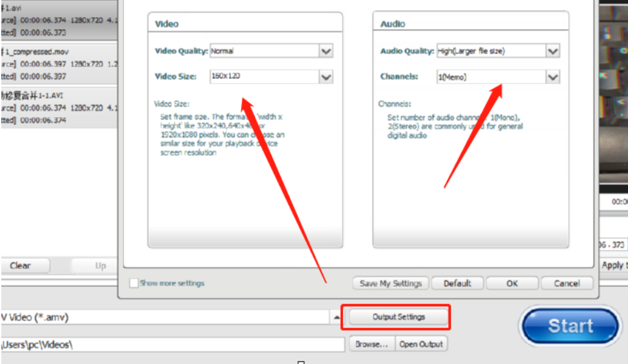Viewport: 628px width, 364px height.
Task: Open Output Settings
Action: [x=398, y=317]
